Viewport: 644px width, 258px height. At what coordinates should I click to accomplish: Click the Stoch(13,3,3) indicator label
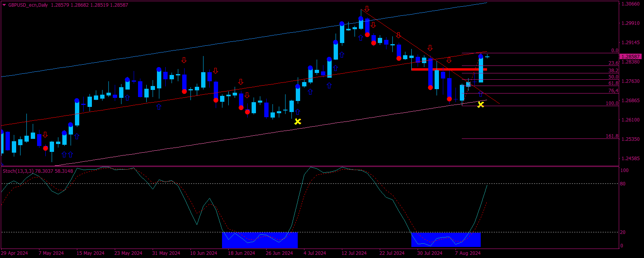18,171
